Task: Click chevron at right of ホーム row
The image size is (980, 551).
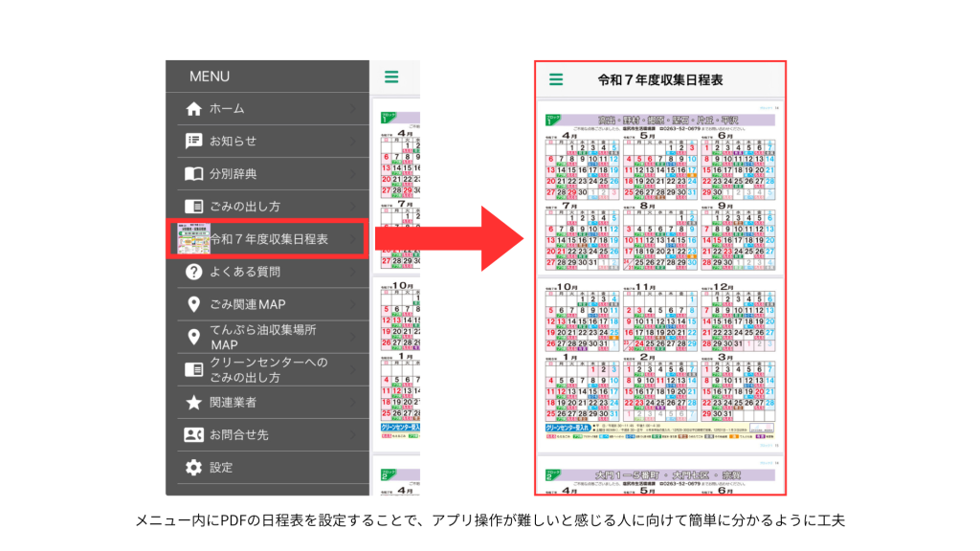Action: coord(354,109)
